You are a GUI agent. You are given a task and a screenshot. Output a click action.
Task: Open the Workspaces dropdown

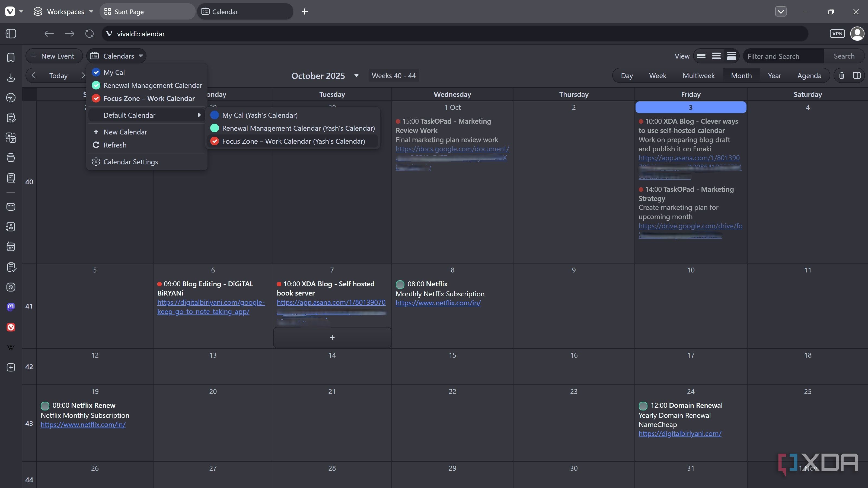[x=63, y=11]
